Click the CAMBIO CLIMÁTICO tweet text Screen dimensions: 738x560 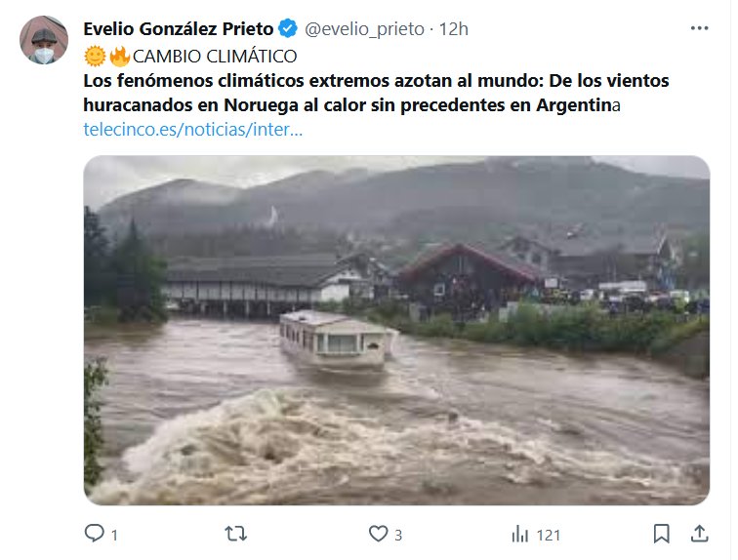tap(215, 57)
